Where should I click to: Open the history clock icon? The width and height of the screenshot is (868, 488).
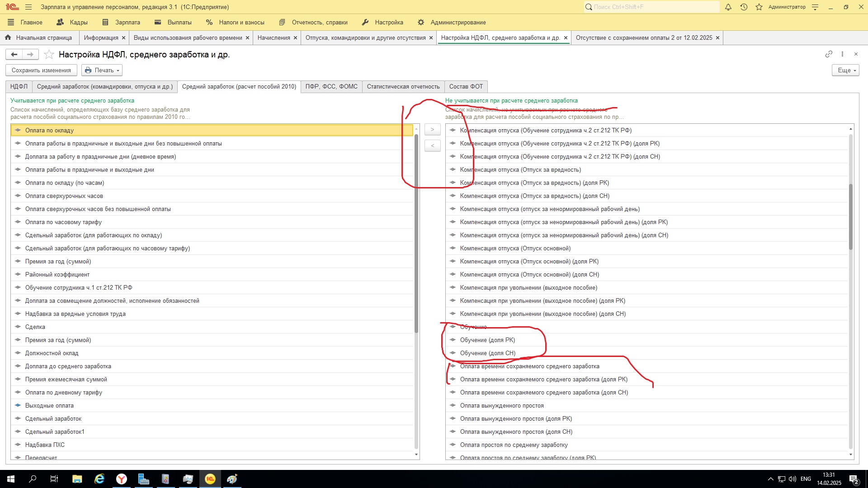coord(744,7)
